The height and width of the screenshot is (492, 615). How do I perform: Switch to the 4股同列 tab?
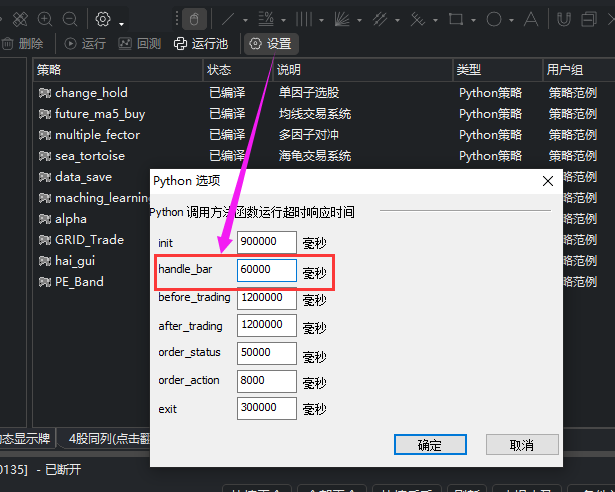105,438
